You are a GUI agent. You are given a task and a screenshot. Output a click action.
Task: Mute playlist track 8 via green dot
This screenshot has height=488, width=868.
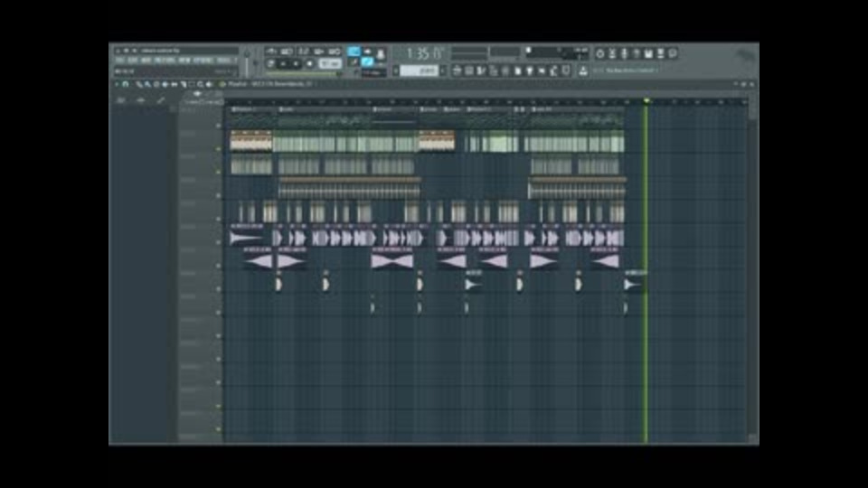[218, 289]
